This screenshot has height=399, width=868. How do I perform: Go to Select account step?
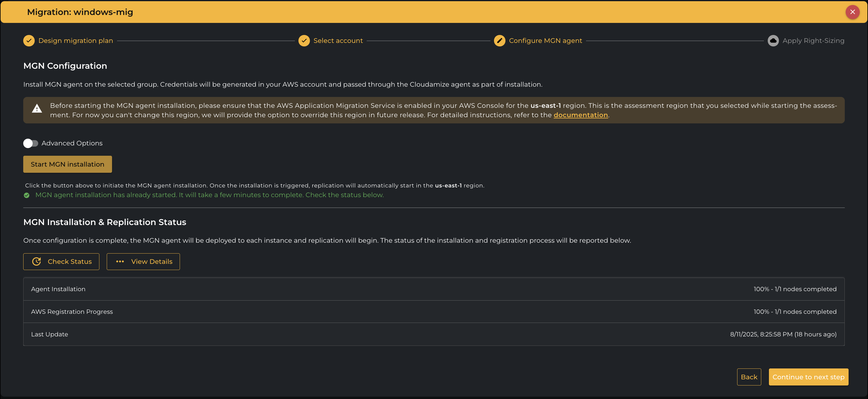tap(338, 41)
